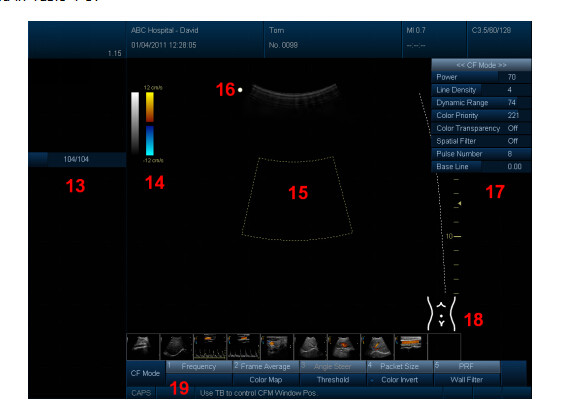
Task: Click patient ID No. 0088
Action: click(283, 45)
